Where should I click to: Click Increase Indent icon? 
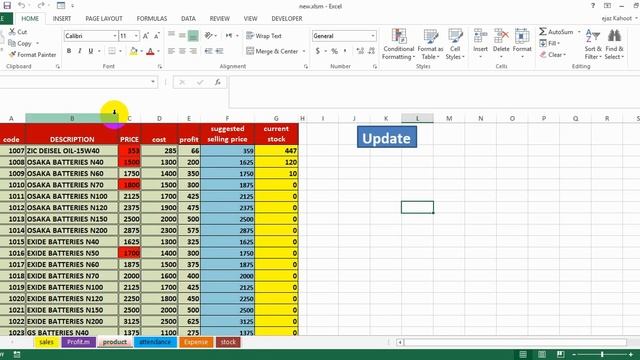[x=220, y=51]
